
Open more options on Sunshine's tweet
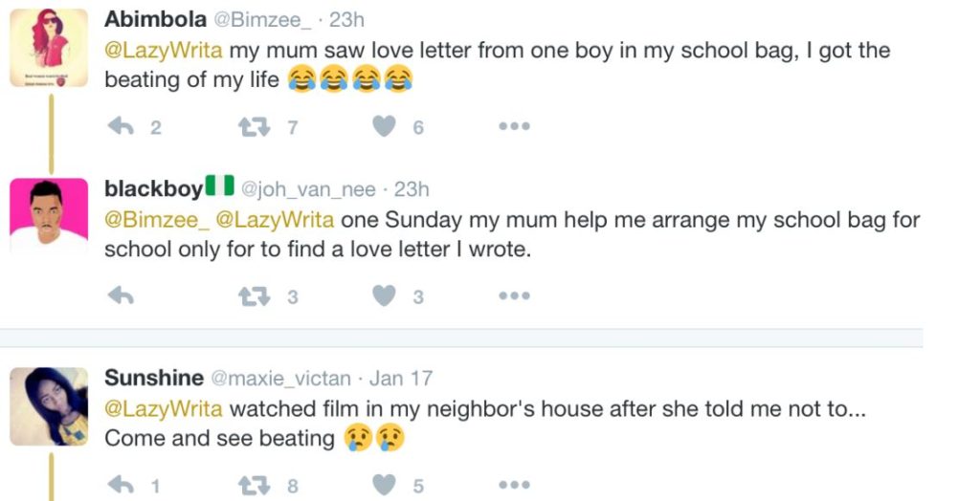tap(514, 486)
